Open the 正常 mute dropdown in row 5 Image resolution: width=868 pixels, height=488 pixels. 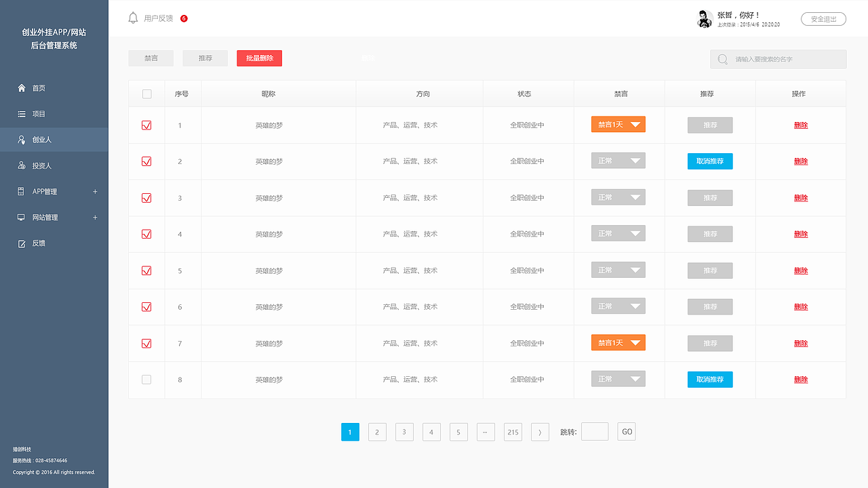click(618, 270)
